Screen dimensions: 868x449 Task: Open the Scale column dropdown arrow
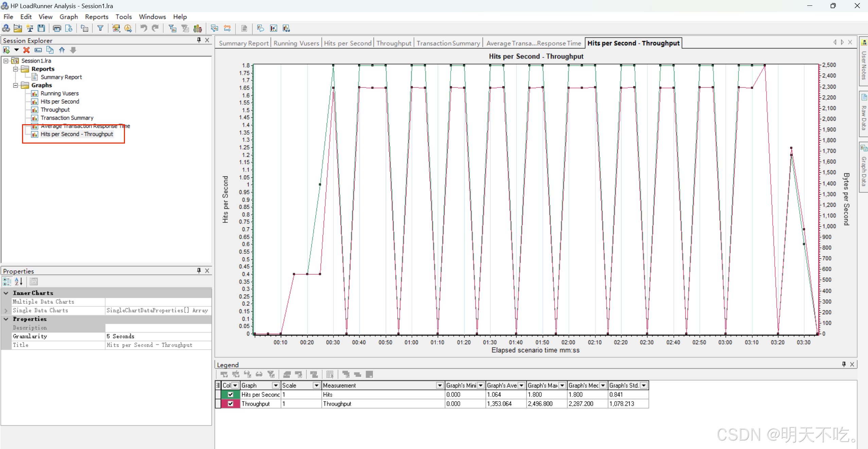coord(317,386)
